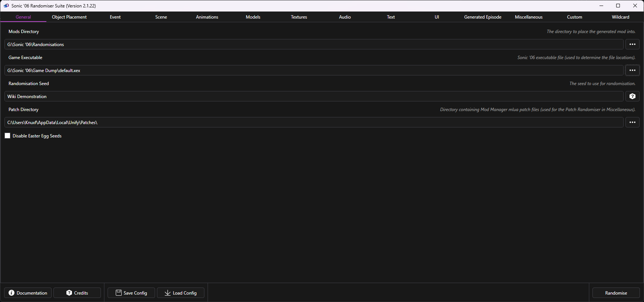
Task: Select the Custom tab
Action: (x=575, y=17)
